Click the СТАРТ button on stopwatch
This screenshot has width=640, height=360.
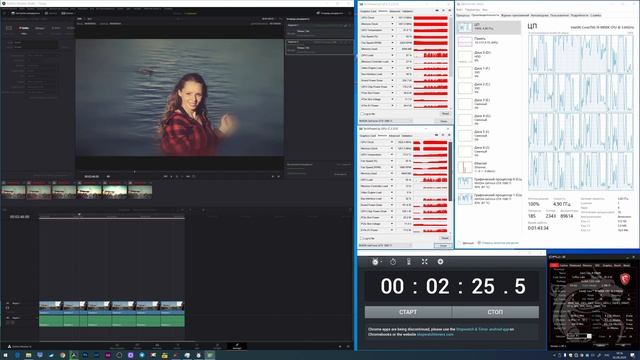click(408, 312)
